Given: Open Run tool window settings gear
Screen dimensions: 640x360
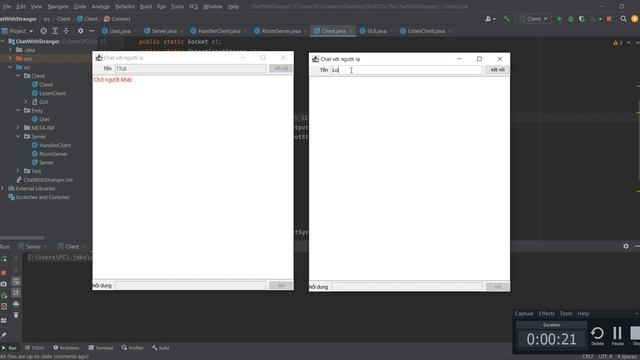Looking at the screenshot, I should (626, 246).
